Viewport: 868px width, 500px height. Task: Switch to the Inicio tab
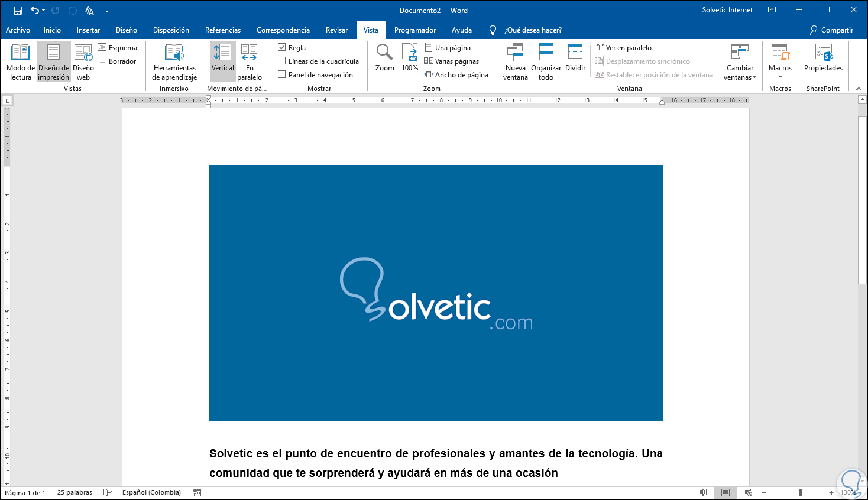pos(52,30)
